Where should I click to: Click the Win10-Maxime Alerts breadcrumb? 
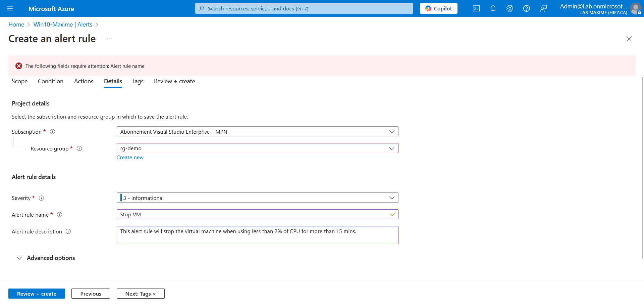[63, 25]
